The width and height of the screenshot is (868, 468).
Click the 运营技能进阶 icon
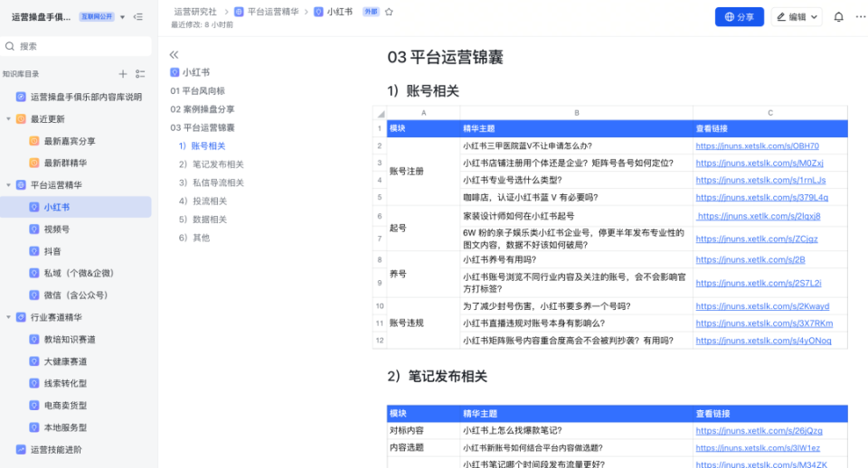pos(21,450)
